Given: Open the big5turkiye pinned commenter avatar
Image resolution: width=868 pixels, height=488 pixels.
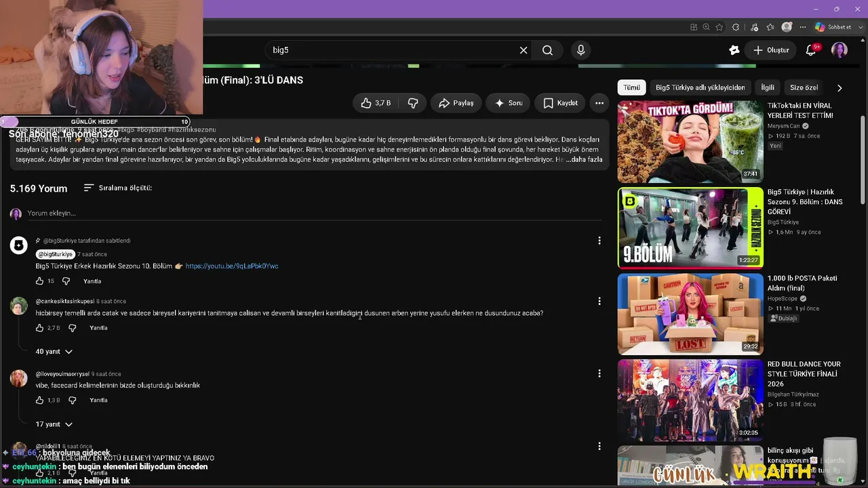Looking at the screenshot, I should point(18,245).
